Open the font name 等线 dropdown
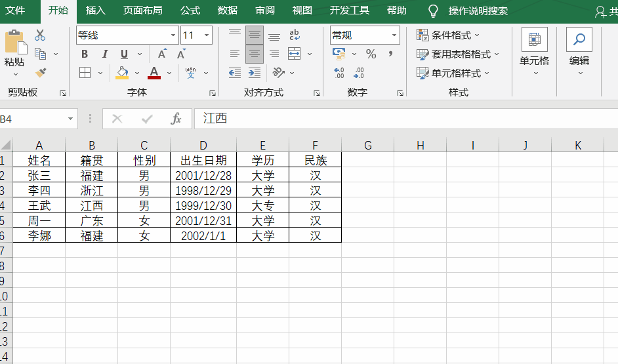Viewport: 618px width, 364px height. tap(173, 35)
